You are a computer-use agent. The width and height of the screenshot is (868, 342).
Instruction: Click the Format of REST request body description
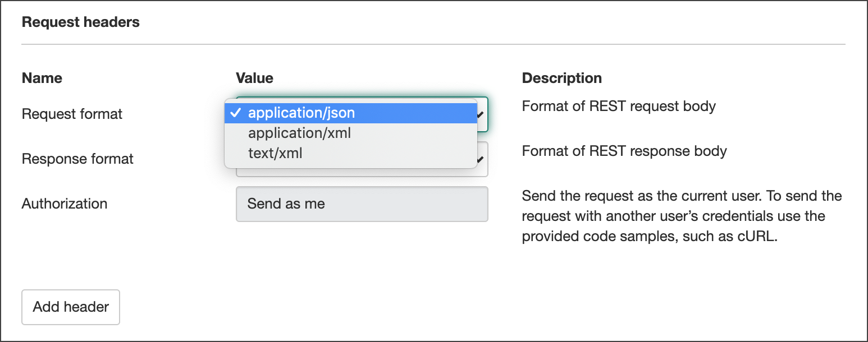(x=619, y=105)
